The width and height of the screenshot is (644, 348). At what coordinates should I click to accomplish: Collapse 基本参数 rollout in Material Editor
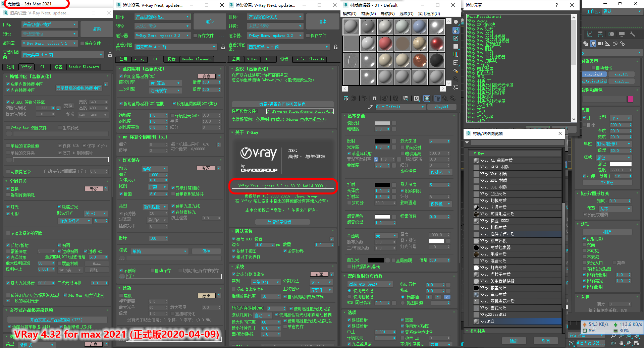(x=356, y=116)
